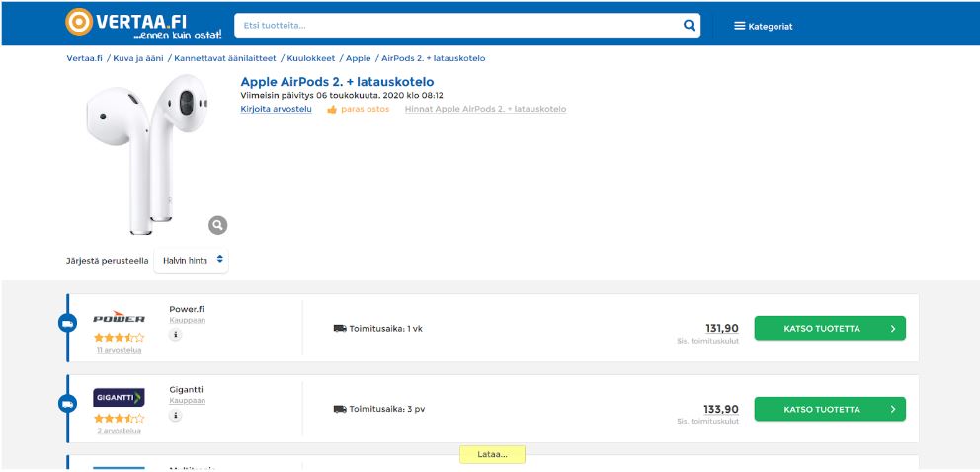Screen dimensions: 980x472
Task: Click Kirjoita arvostelu link
Action: 276,110
